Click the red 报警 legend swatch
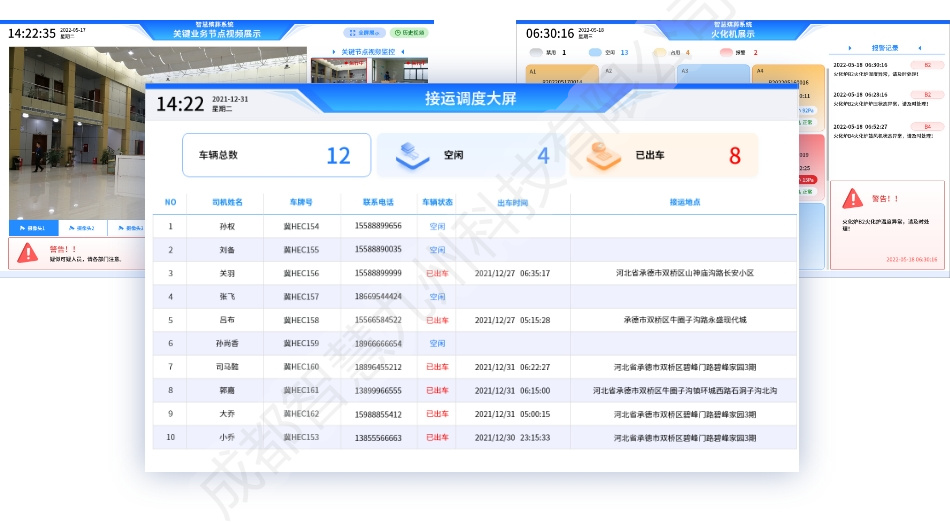This screenshot has height=522, width=950. point(727,53)
